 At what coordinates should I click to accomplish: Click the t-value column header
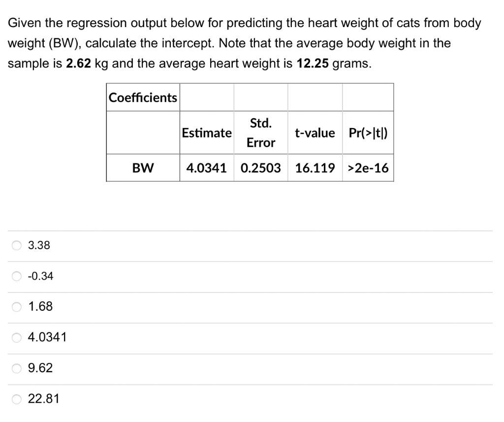315,132
